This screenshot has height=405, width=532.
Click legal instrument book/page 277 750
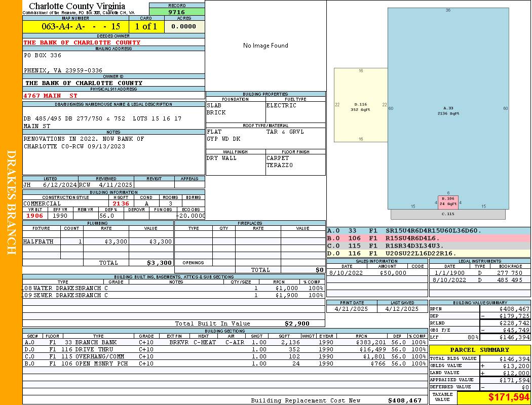(510, 272)
